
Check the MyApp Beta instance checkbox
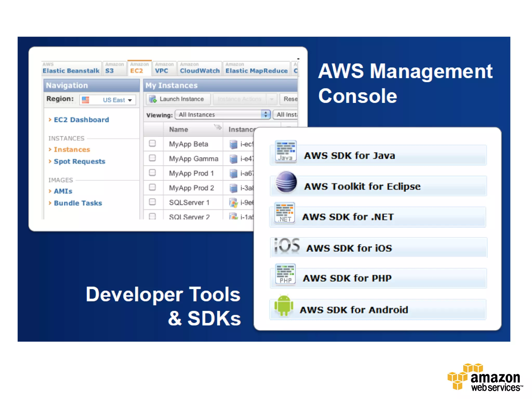(x=152, y=143)
